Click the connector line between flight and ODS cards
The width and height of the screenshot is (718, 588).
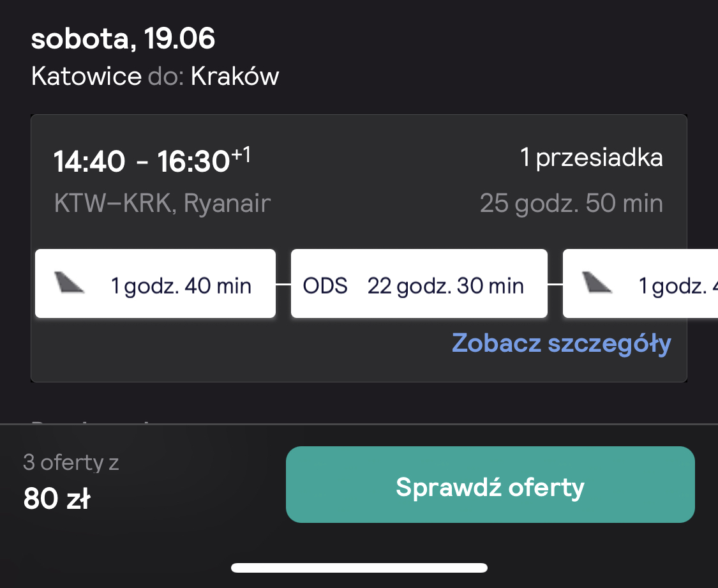[283, 284]
